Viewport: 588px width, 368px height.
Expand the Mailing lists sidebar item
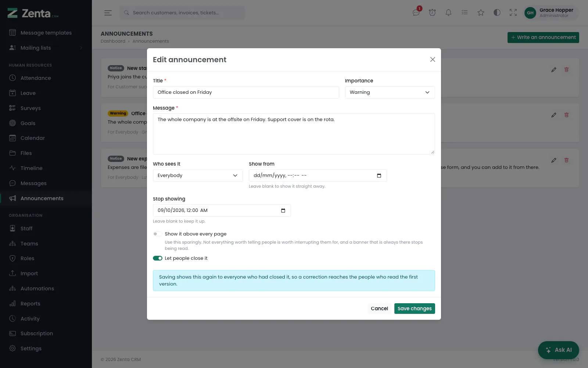tap(46, 48)
